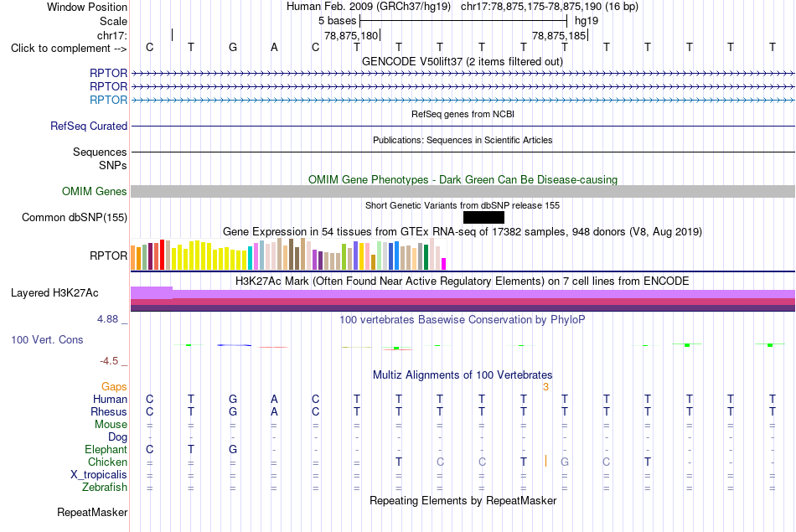
Task: Select the X_tropicalis alignment row label
Action: 99,475
